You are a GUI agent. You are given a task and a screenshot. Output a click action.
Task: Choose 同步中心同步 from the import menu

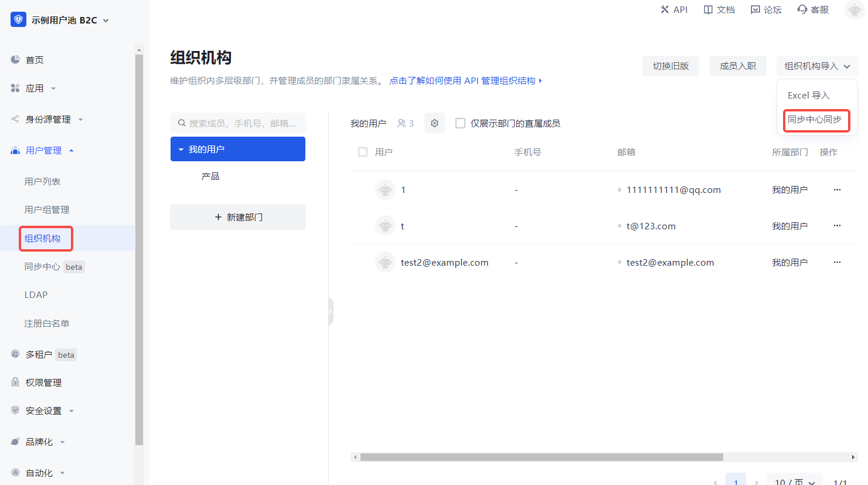click(x=814, y=120)
